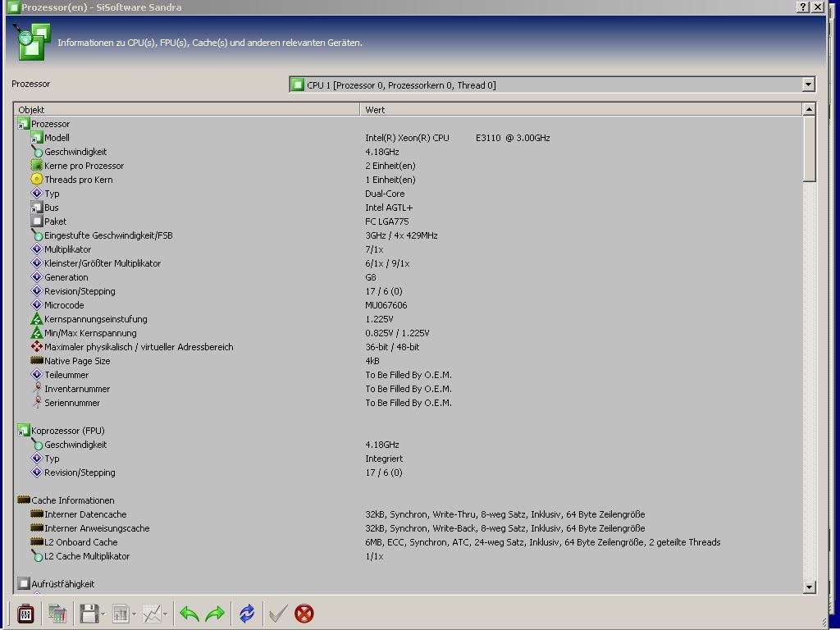Select the Microcode row label
Image resolution: width=840 pixels, height=630 pixels.
click(x=64, y=305)
